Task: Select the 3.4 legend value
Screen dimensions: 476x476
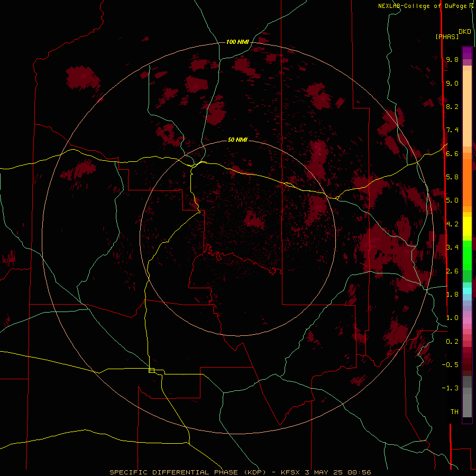Action: [452, 248]
